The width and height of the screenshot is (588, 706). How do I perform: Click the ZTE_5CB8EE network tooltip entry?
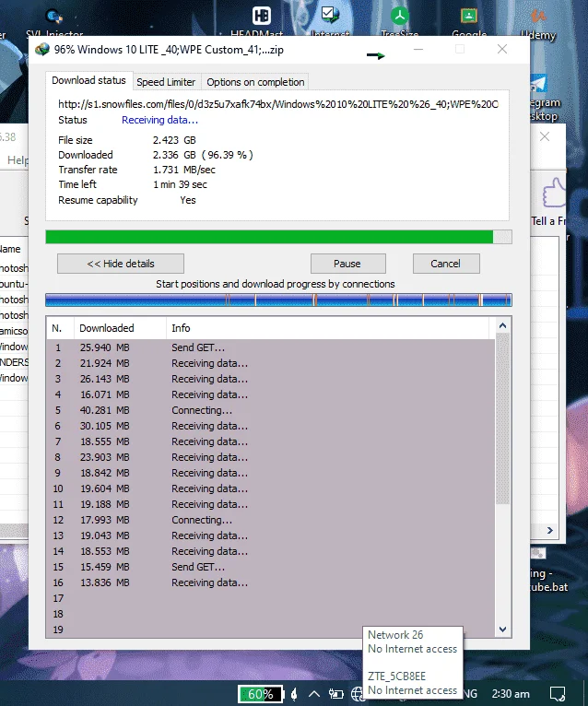pyautogui.click(x=396, y=677)
